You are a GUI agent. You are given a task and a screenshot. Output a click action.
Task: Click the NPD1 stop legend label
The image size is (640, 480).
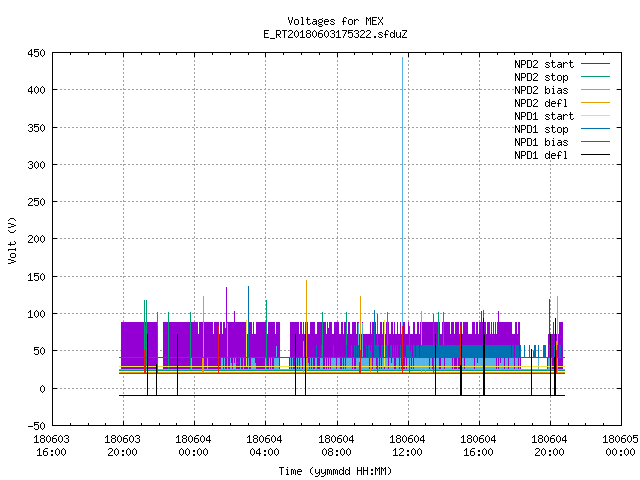[x=541, y=129]
